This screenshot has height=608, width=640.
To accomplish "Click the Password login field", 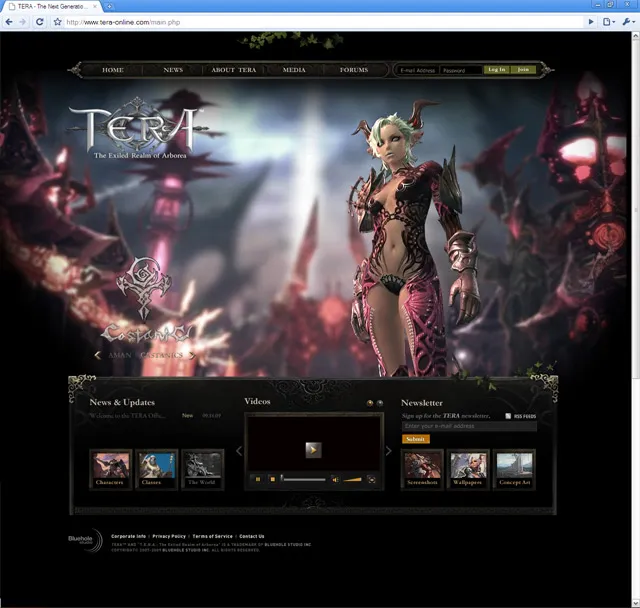I will 461,70.
